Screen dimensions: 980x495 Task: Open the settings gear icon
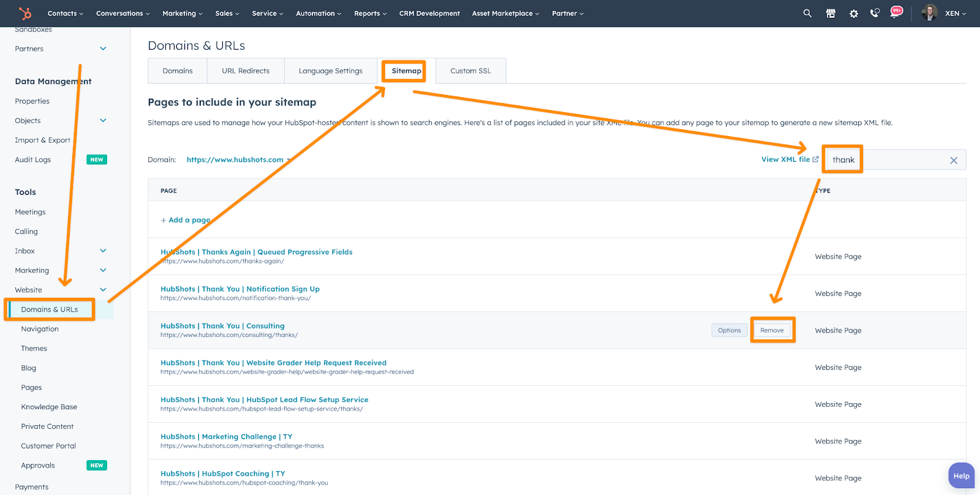click(853, 13)
